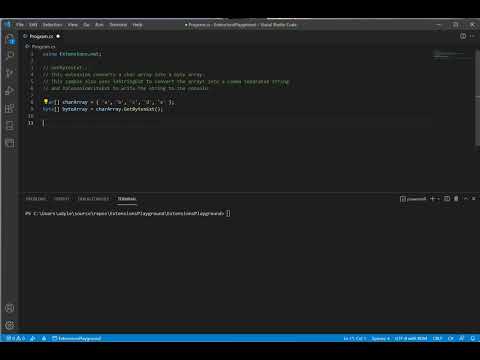Click the editor vertical scrollbar
This screenshot has height=360, width=480.
[x=477, y=97]
